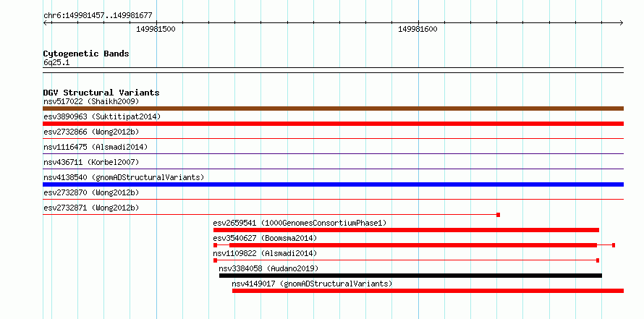This screenshot has height=319, width=644.
Task: Open variant label nsv3384058 (Audano2019)
Action: coord(268,268)
